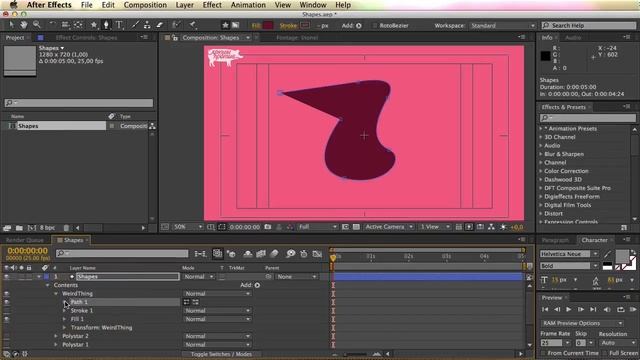Click the Mute Audio icon in Preview panel
Image resolution: width=640 pixels, height=360 pixels.
coord(607,309)
